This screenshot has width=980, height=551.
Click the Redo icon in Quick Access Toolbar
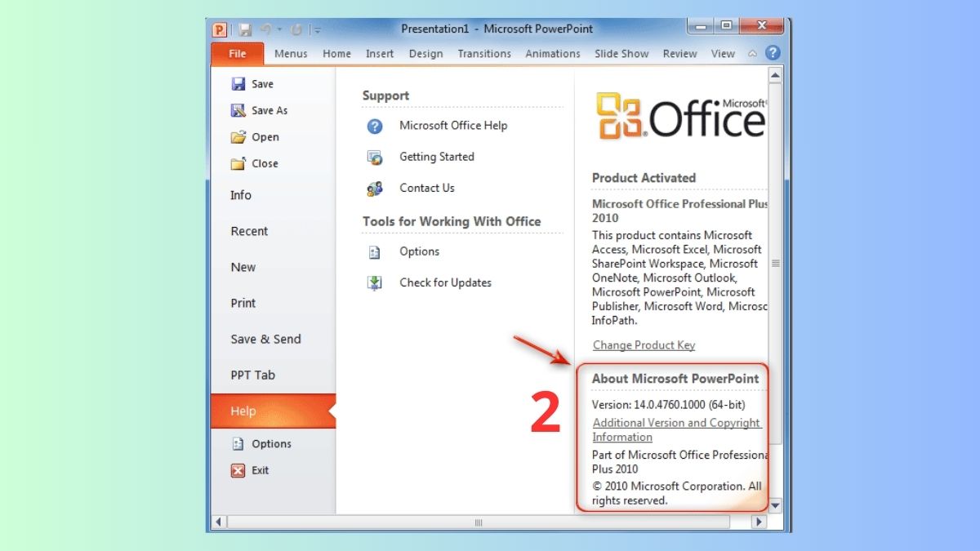(296, 30)
